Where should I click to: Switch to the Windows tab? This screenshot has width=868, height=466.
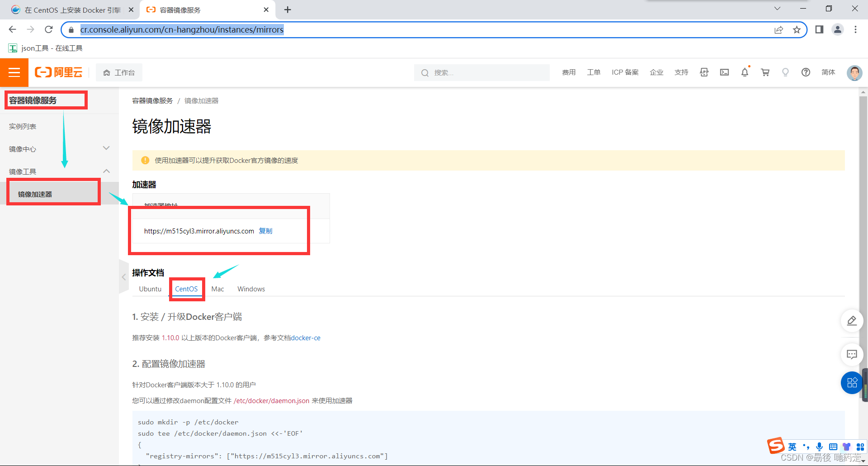click(x=251, y=289)
